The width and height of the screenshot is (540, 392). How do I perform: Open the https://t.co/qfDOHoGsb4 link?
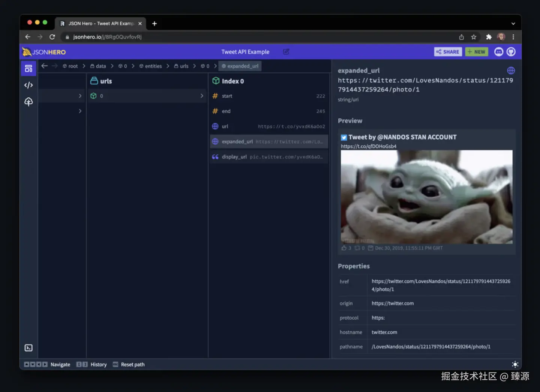pos(368,146)
